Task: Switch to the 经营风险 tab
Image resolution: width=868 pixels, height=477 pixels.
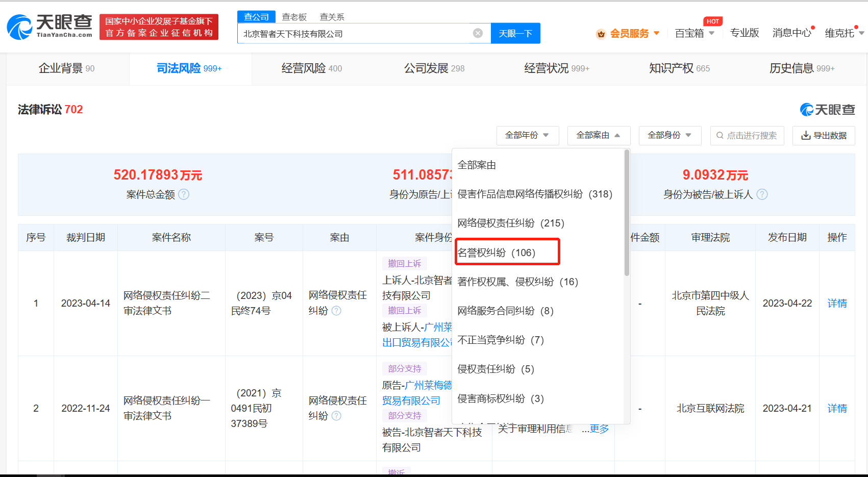Action: point(312,68)
